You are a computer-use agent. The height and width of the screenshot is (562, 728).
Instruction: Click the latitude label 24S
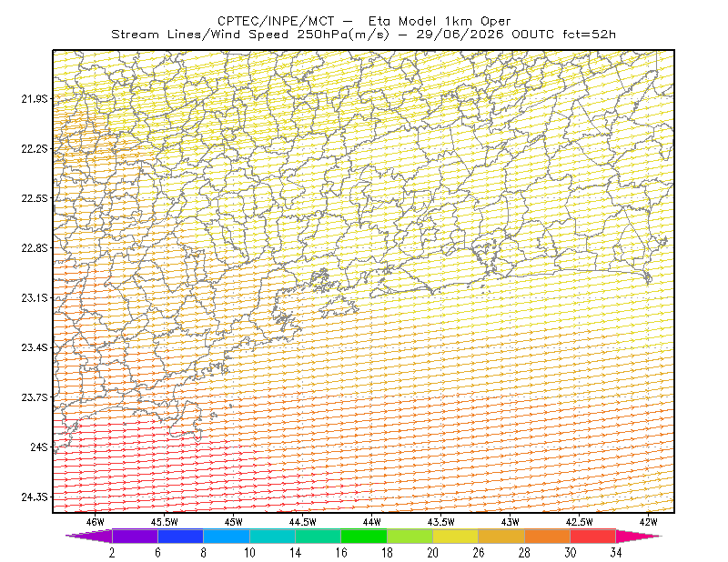coord(39,447)
